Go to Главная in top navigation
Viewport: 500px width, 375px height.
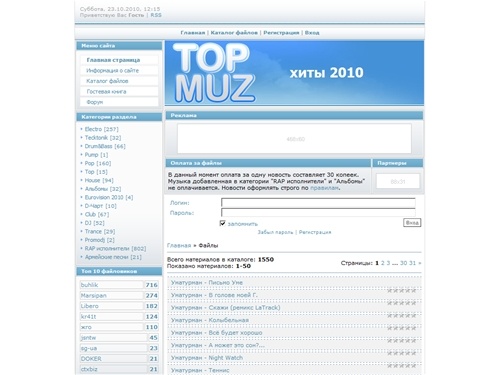click(x=193, y=33)
